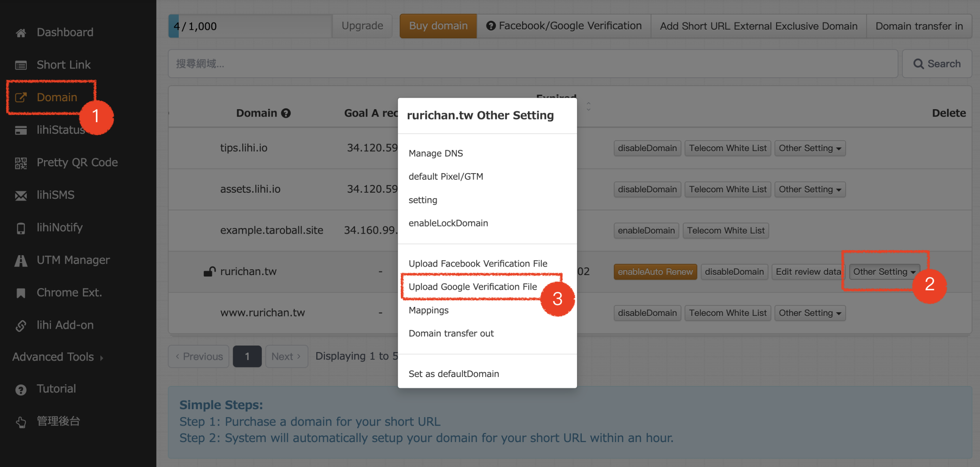Toggle enableAuto Renew for rurichan.tw
This screenshot has height=467, width=980.
pos(655,272)
